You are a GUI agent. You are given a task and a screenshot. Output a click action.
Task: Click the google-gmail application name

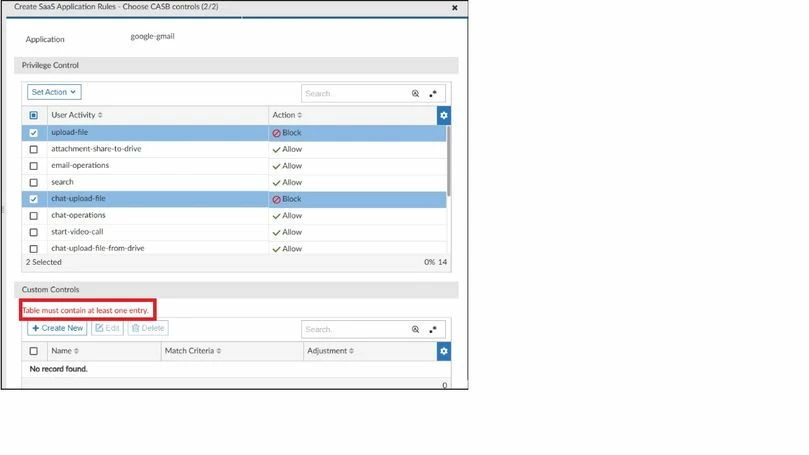tap(152, 36)
